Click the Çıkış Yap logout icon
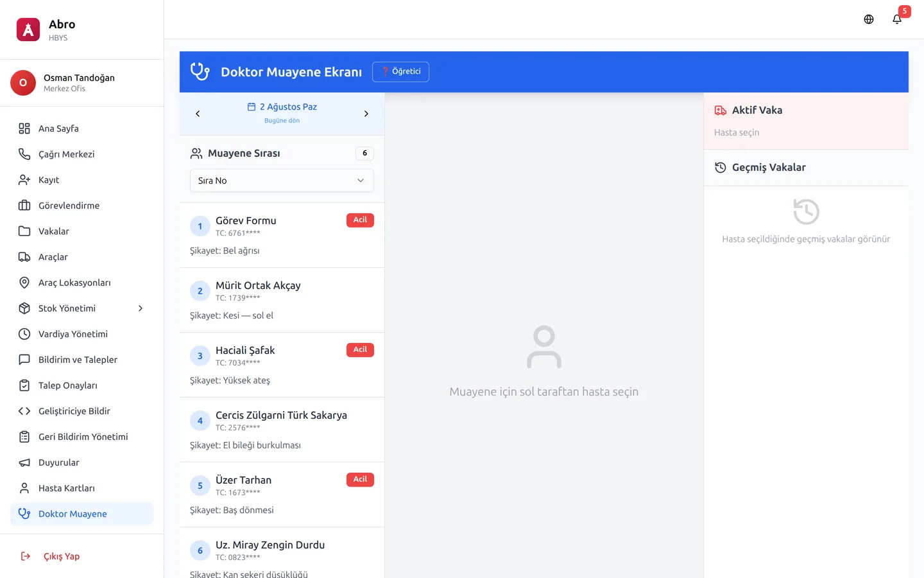This screenshot has width=924, height=578. 26,556
